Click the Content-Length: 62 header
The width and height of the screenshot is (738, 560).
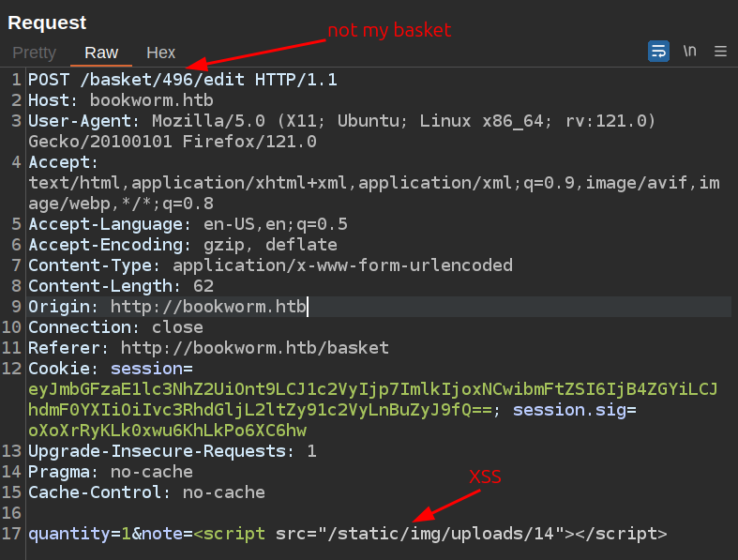click(x=121, y=286)
